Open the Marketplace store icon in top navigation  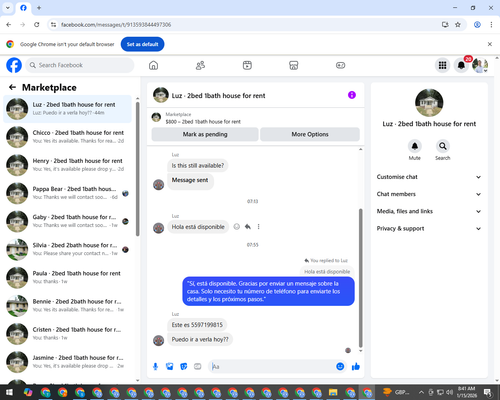click(x=294, y=65)
